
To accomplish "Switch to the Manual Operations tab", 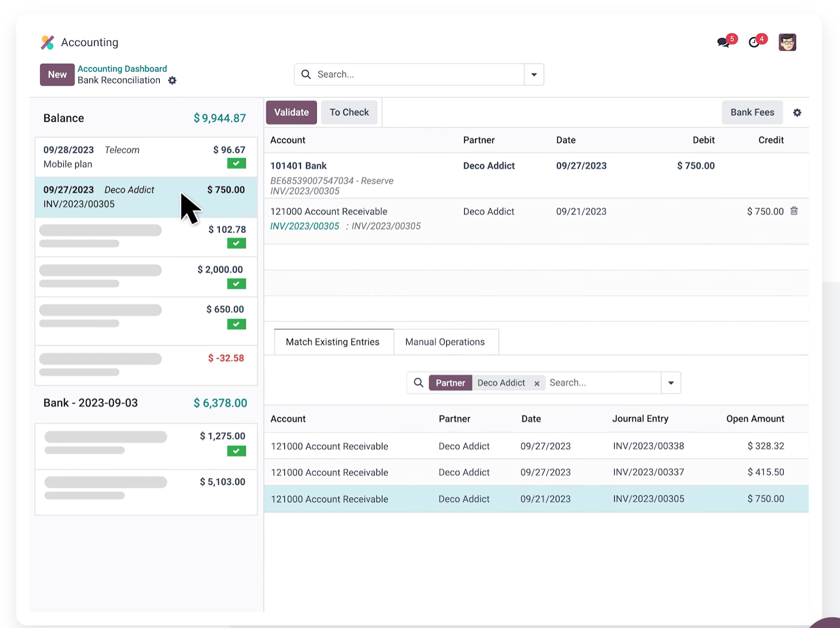I will tap(445, 342).
